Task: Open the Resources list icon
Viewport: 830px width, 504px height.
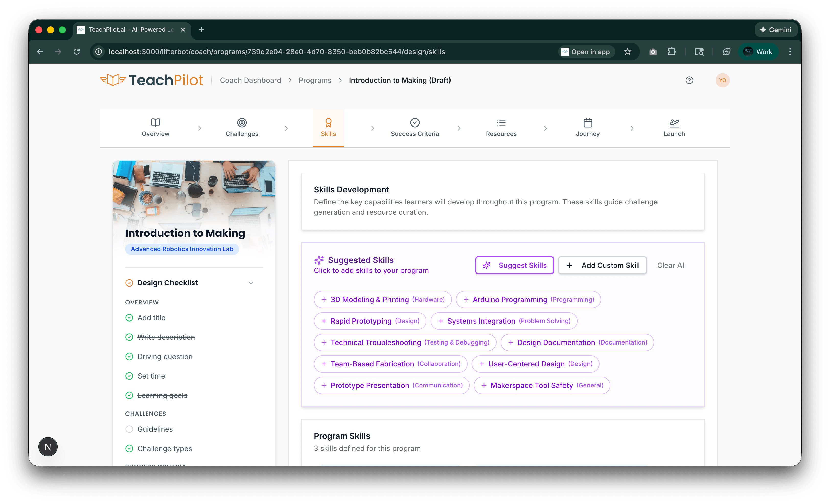Action: pos(501,123)
